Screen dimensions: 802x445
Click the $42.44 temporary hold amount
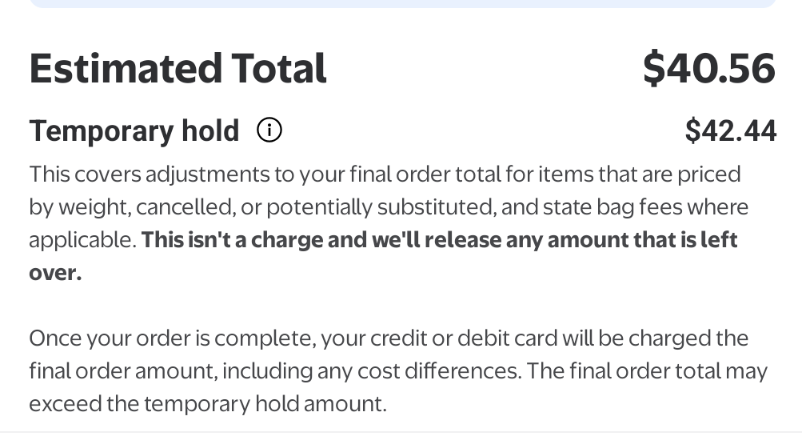(730, 130)
